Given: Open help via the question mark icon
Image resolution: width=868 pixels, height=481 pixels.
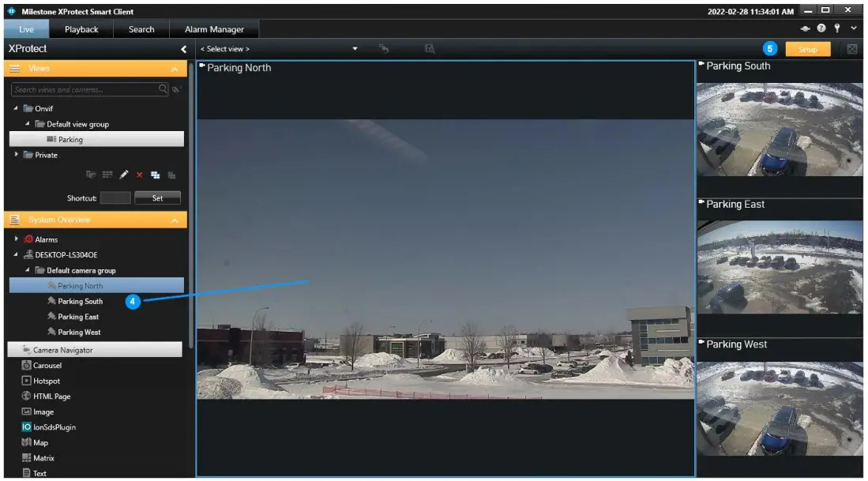Looking at the screenshot, I should click(x=821, y=28).
